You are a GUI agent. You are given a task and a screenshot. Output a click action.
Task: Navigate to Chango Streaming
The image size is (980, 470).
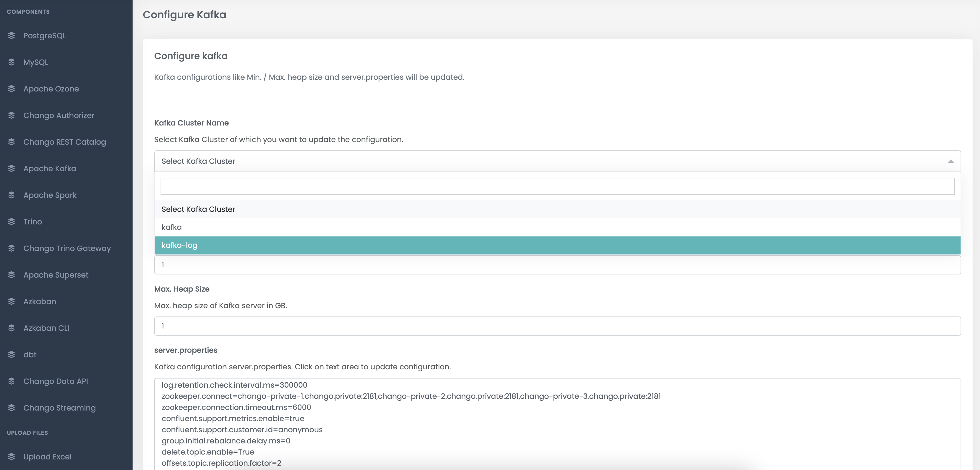(59, 408)
